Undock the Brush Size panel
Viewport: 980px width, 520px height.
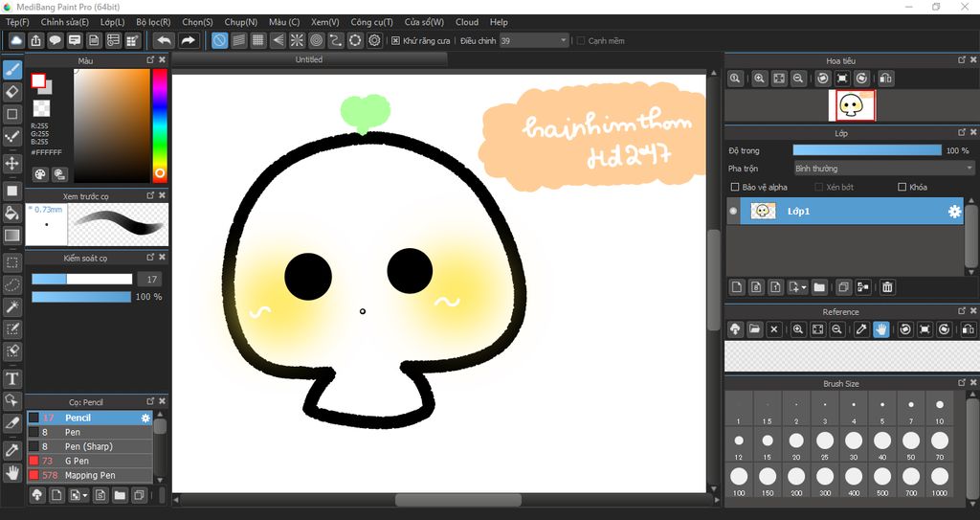coord(961,382)
